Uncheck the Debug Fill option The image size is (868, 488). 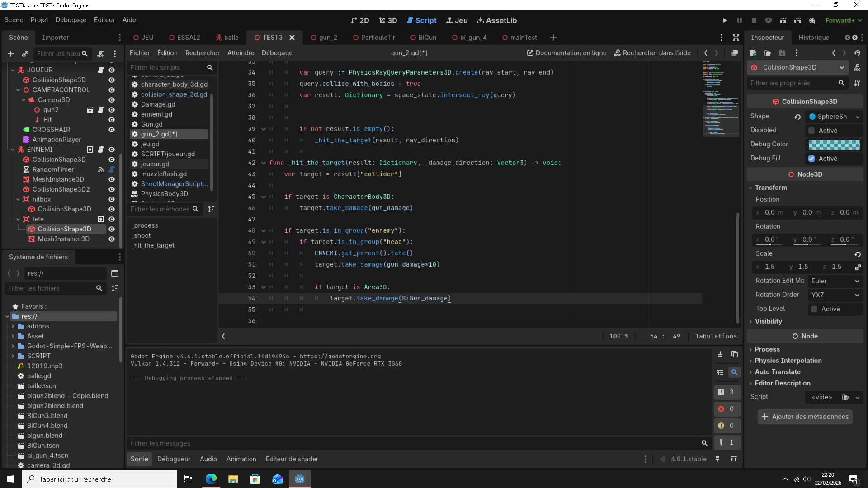click(812, 159)
